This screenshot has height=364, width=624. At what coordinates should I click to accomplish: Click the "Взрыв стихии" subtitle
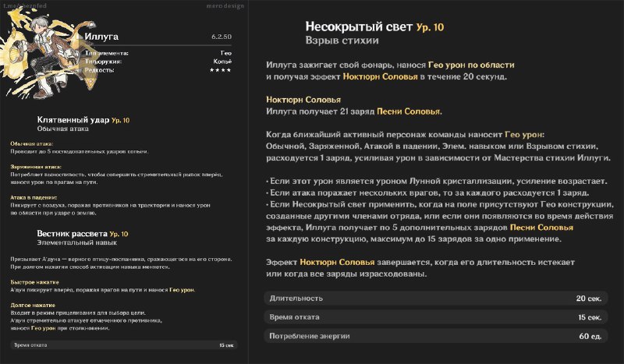point(342,41)
